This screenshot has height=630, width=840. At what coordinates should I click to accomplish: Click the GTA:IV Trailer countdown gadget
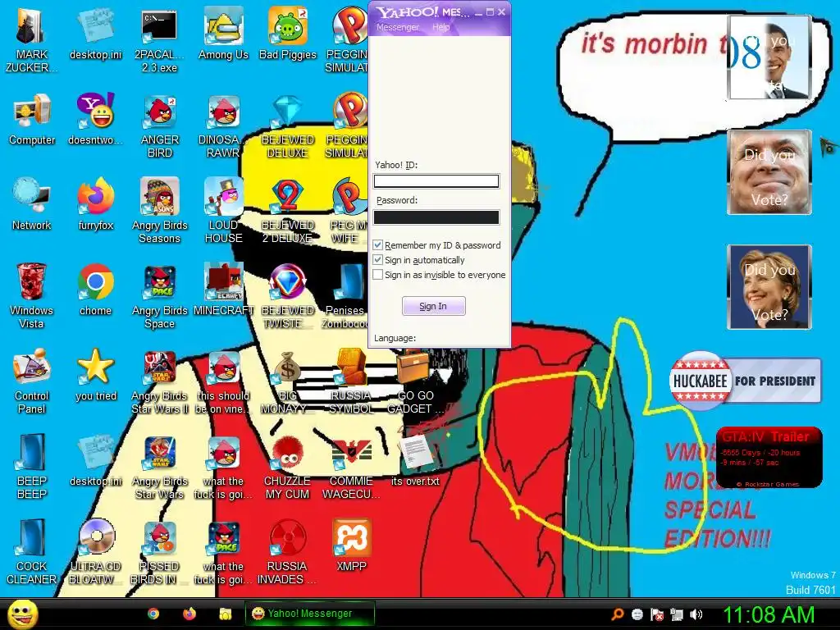pos(769,458)
